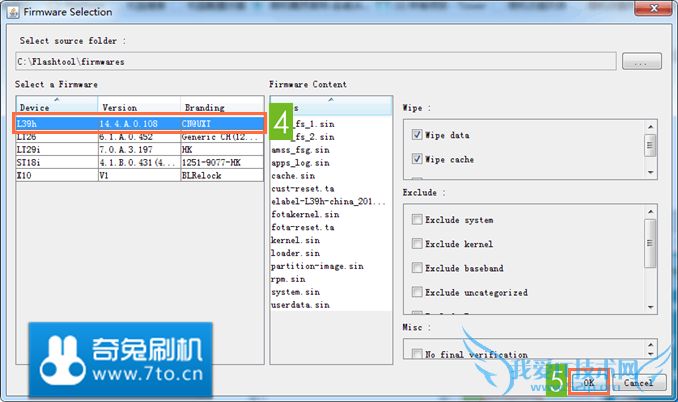Uncheck the Wipe cache checkbox

pos(417,159)
